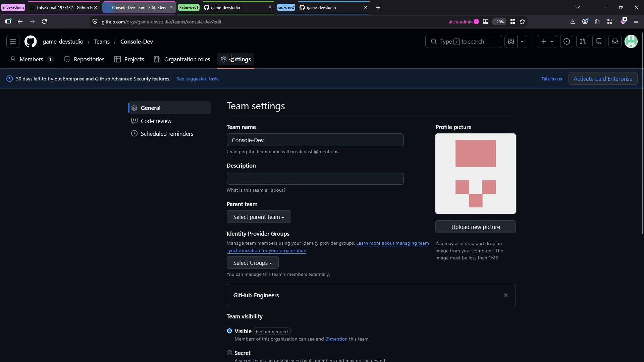Open browser extensions puzzle icon
Screen dimensions: 644x362
597,21
